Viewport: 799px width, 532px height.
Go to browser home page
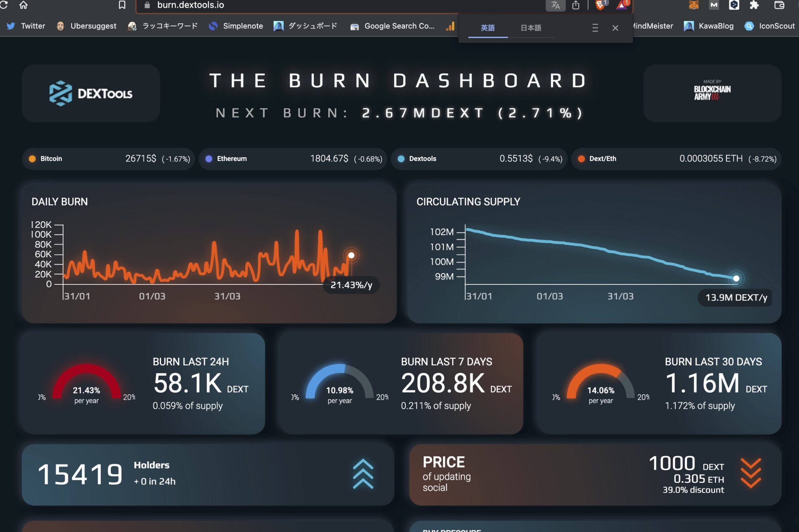coord(23,5)
